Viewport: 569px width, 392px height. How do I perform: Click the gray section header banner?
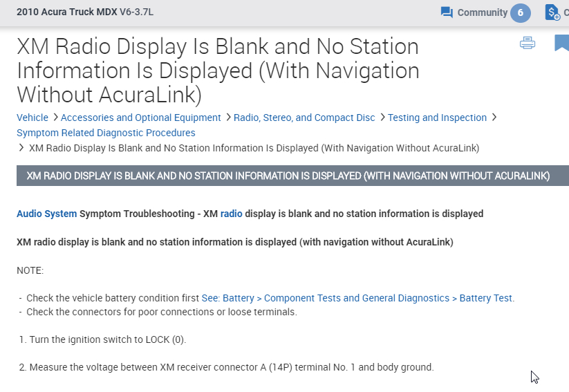pos(292,176)
